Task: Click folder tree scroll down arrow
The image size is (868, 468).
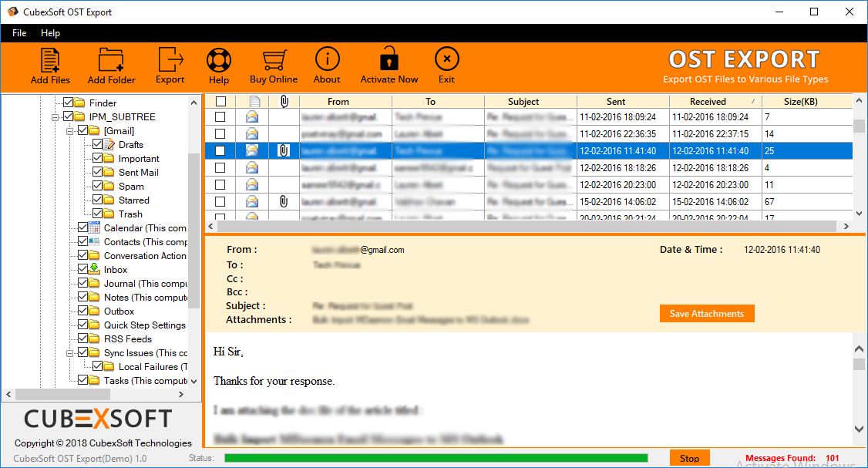Action: [193, 381]
